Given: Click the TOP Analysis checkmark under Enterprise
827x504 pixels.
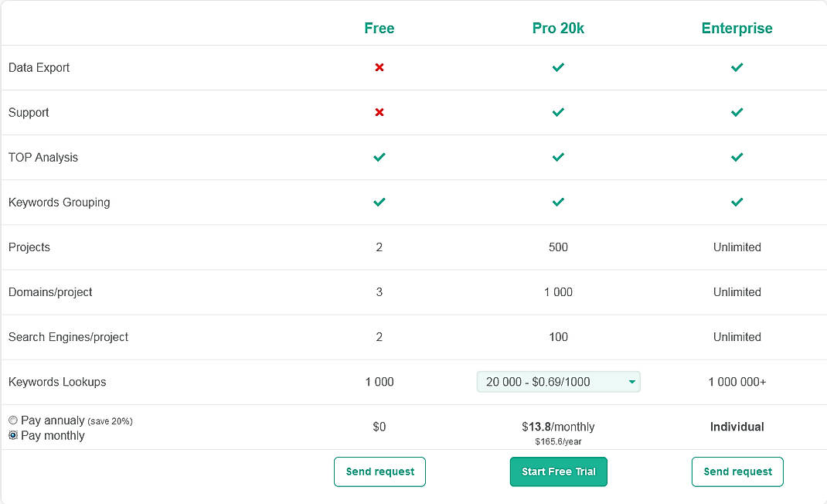Looking at the screenshot, I should (x=737, y=157).
